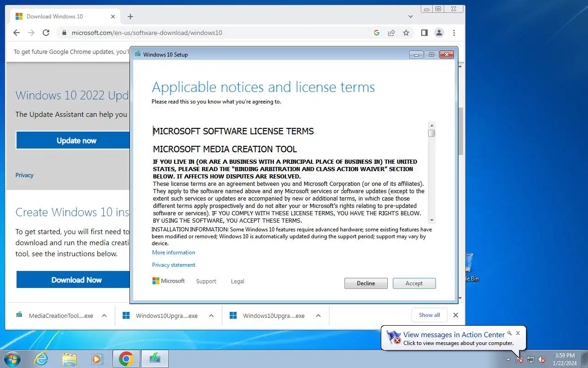Click the license text scroll-up arrow

click(431, 125)
